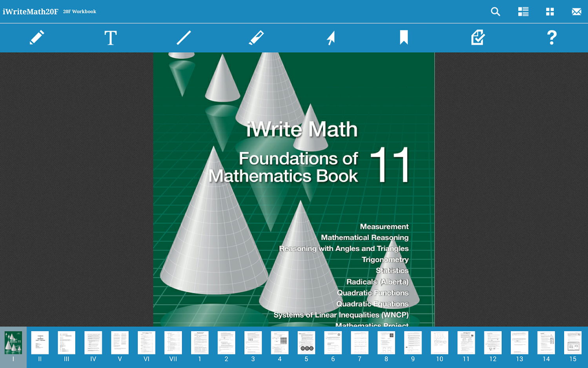This screenshot has height=368, width=588.
Task: Go to page IV thumbnail
Action: (x=93, y=342)
